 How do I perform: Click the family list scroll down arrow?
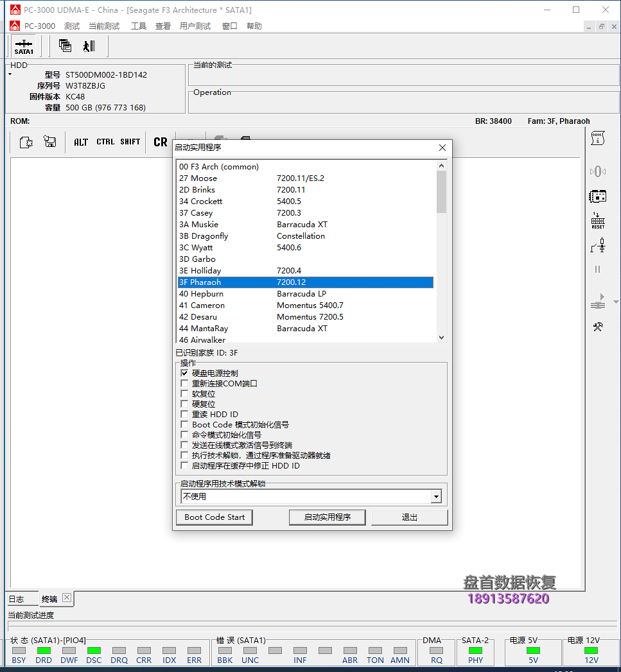coord(441,338)
